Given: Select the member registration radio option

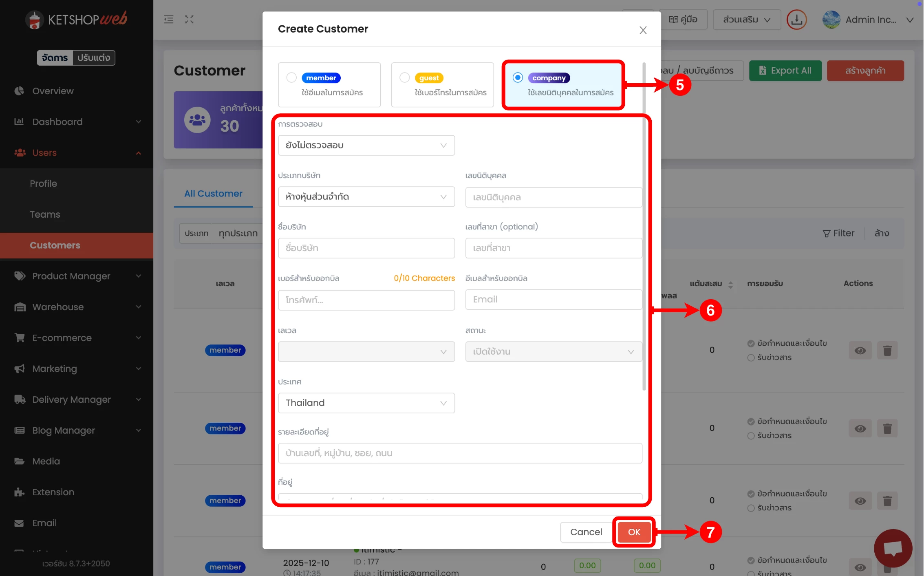Looking at the screenshot, I should click(x=291, y=77).
